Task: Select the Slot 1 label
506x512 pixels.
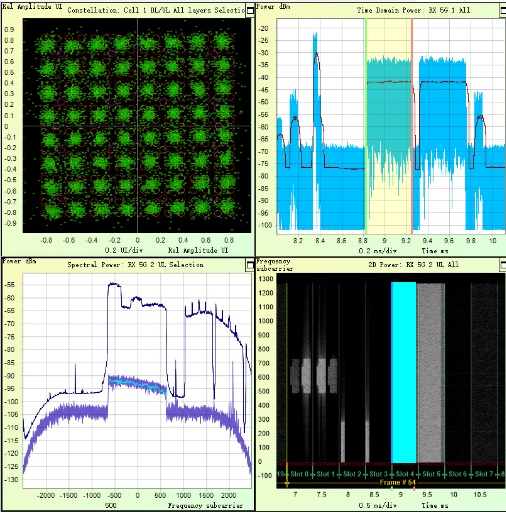Action: [325, 474]
